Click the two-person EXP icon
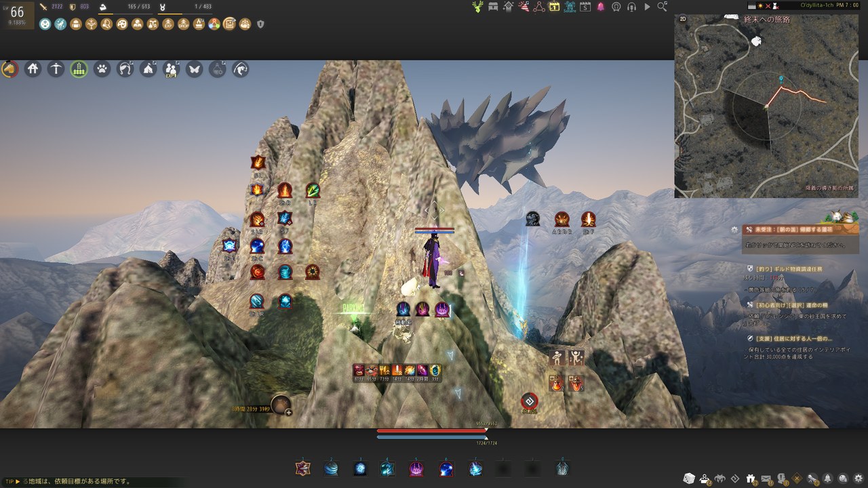This screenshot has height=488, width=868. (172, 69)
